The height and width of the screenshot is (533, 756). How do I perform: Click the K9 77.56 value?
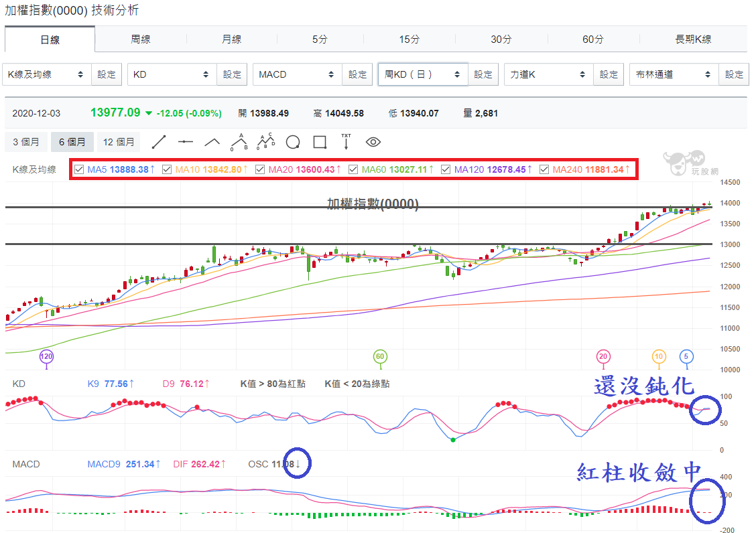(111, 384)
